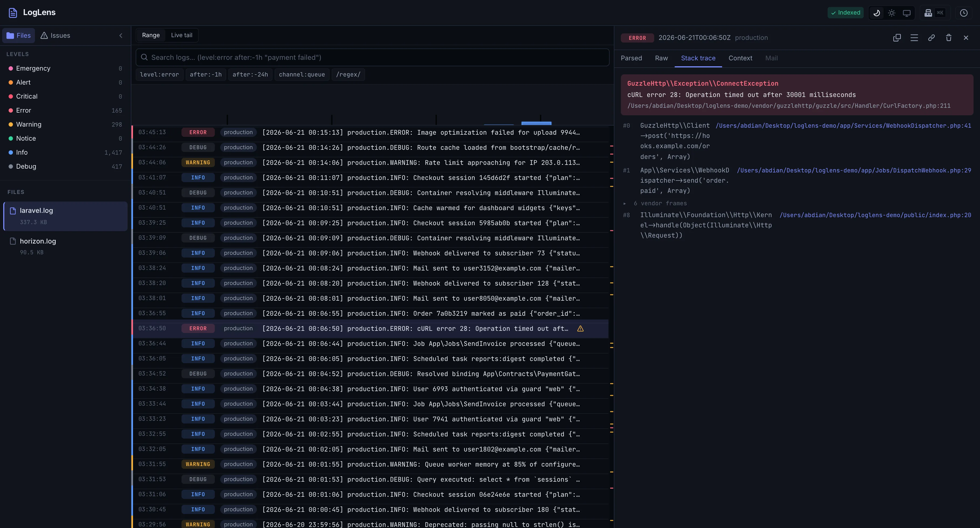Filter by Error level
The image size is (980, 528).
click(x=65, y=110)
